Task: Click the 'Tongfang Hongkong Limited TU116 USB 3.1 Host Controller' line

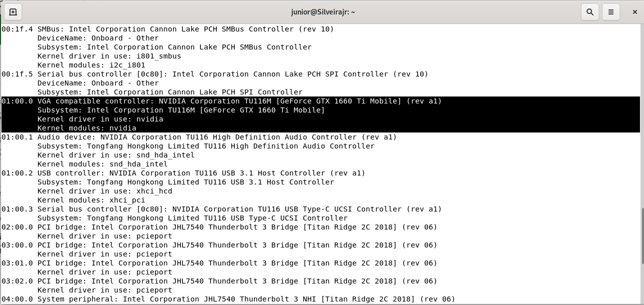Action: 186,182
